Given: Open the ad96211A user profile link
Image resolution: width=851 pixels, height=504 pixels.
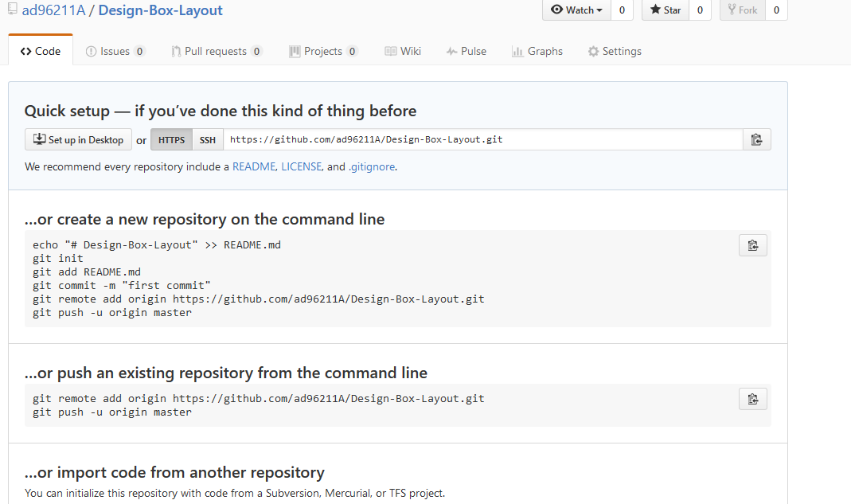Looking at the screenshot, I should tap(53, 11).
